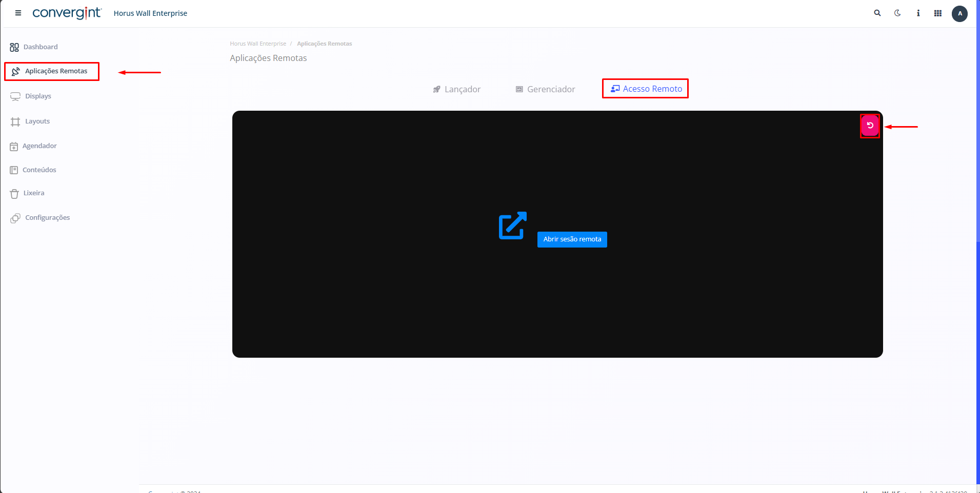Go to Displays in the sidebar
The height and width of the screenshot is (493, 980).
click(x=32, y=96)
